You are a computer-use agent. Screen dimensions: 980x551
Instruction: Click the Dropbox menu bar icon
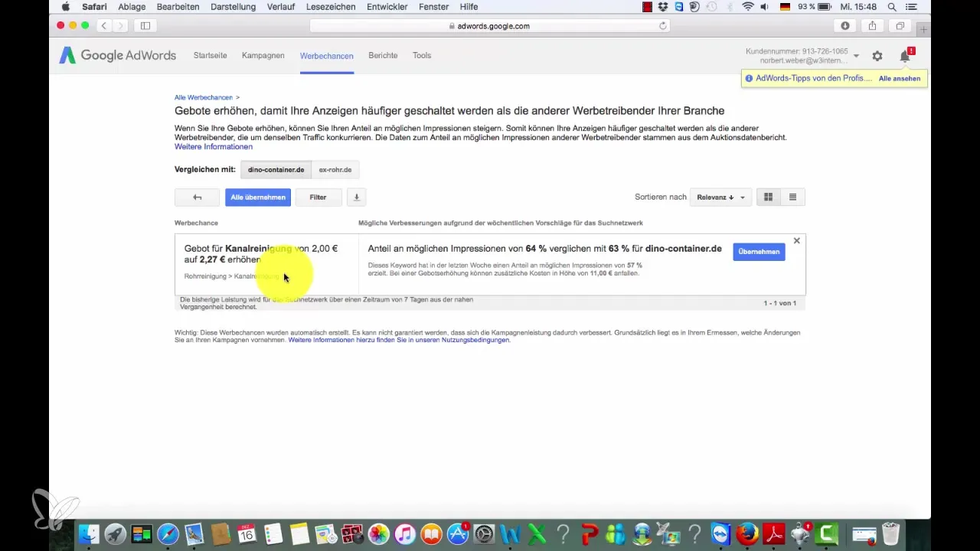pos(664,7)
